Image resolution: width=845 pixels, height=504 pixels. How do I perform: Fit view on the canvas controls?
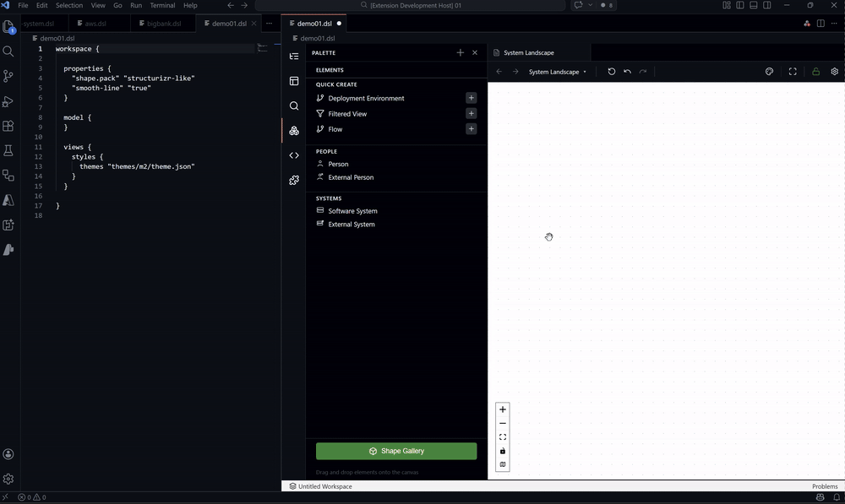502,437
